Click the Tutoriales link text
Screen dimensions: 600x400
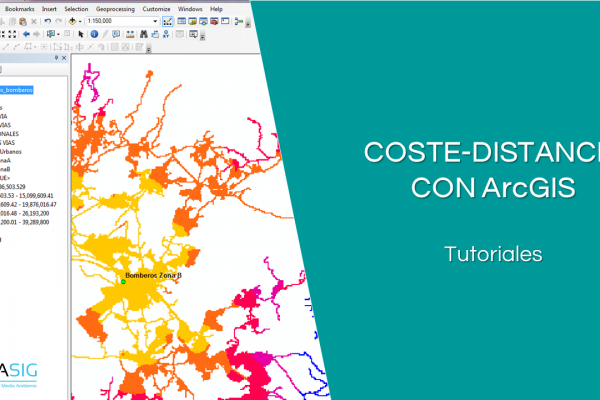(x=493, y=254)
